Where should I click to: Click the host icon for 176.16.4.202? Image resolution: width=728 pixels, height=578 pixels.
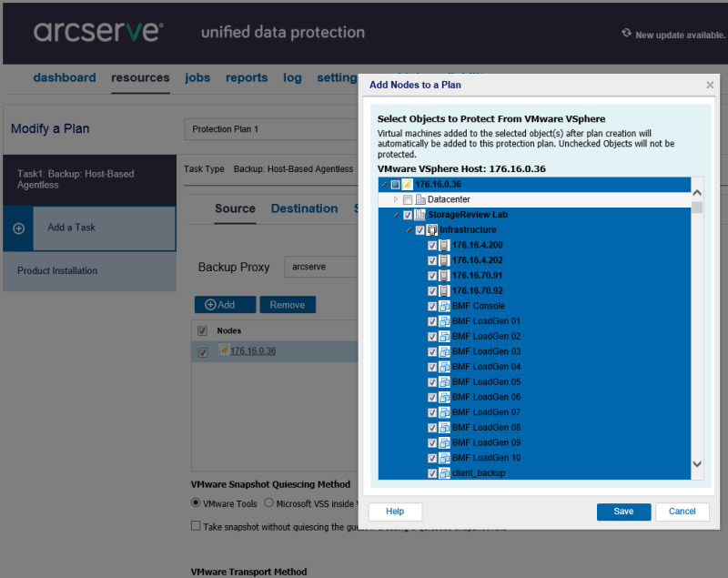point(444,260)
